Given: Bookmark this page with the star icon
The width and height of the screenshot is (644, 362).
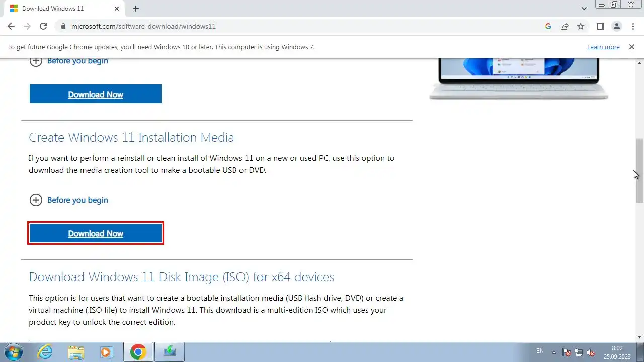Looking at the screenshot, I should point(581,26).
